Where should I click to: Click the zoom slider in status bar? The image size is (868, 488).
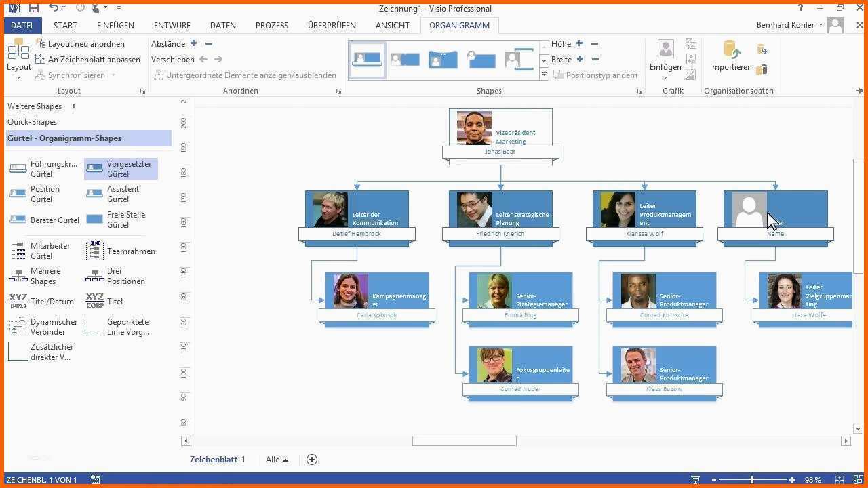tap(751, 480)
